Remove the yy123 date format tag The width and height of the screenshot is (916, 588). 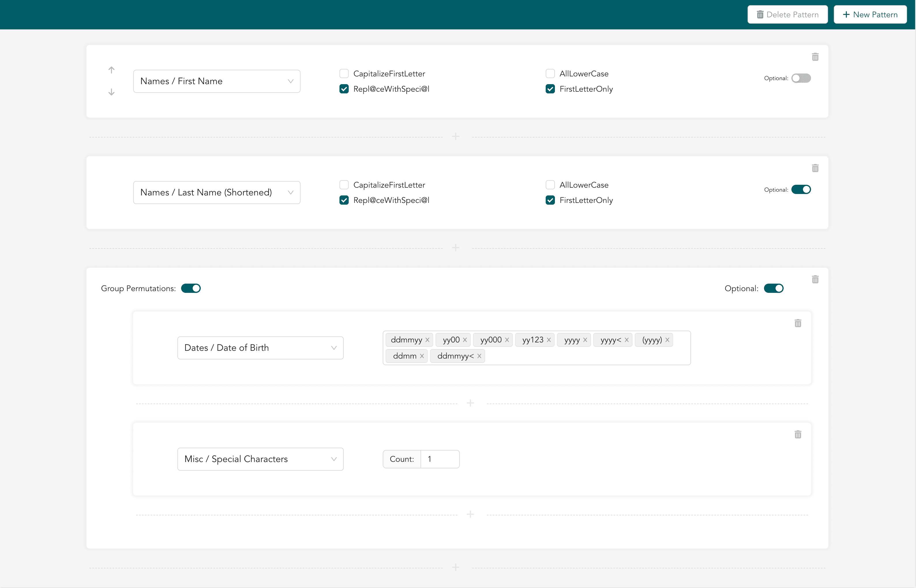click(x=549, y=340)
